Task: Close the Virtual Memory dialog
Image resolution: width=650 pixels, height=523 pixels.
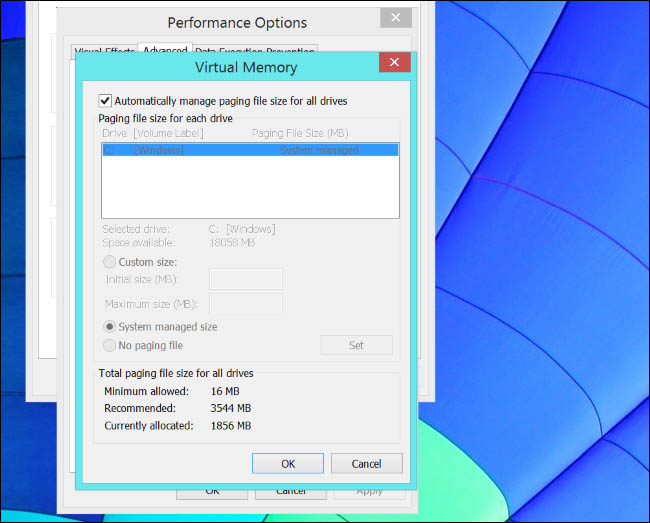Action: tap(394, 62)
